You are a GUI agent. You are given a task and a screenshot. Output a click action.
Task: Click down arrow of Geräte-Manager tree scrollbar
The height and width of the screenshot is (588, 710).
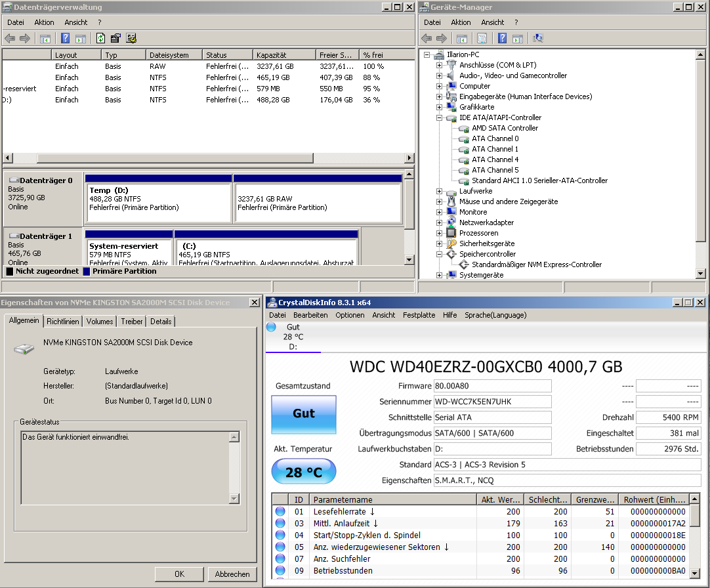(x=701, y=274)
